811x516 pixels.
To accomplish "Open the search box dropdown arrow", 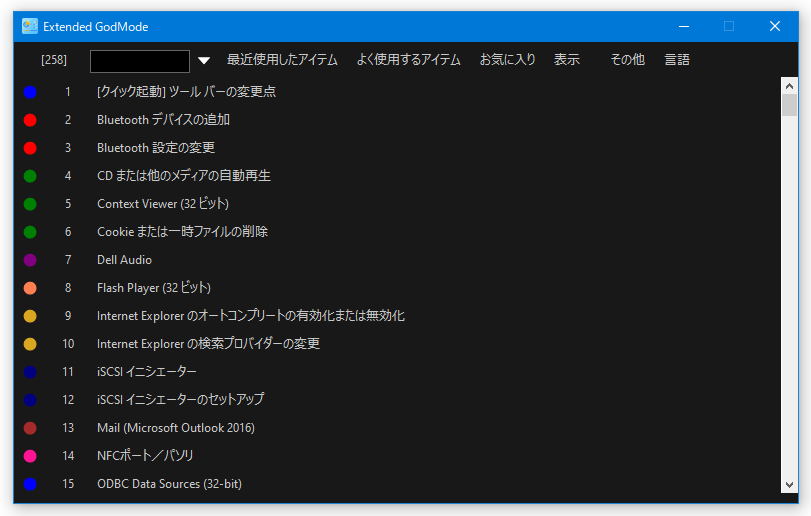I will pyautogui.click(x=204, y=60).
